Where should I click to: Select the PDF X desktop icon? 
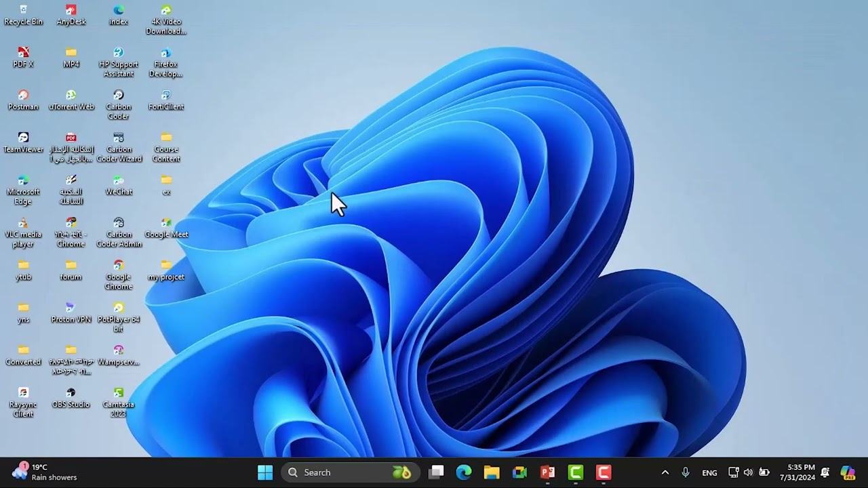[23, 58]
